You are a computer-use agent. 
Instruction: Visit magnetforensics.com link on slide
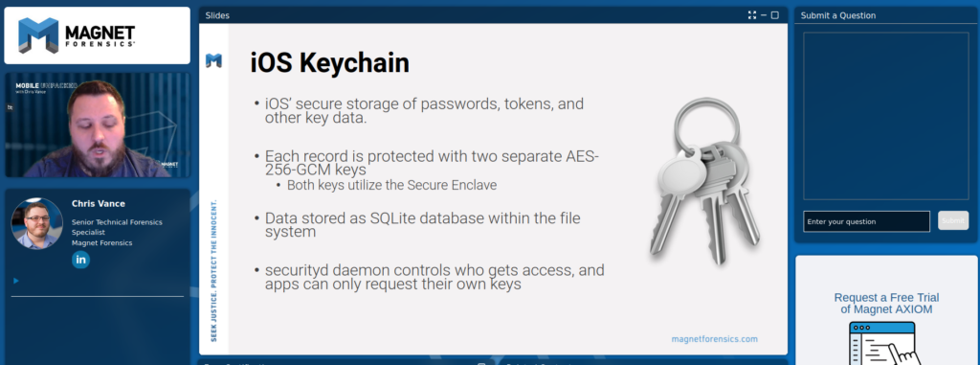click(714, 339)
